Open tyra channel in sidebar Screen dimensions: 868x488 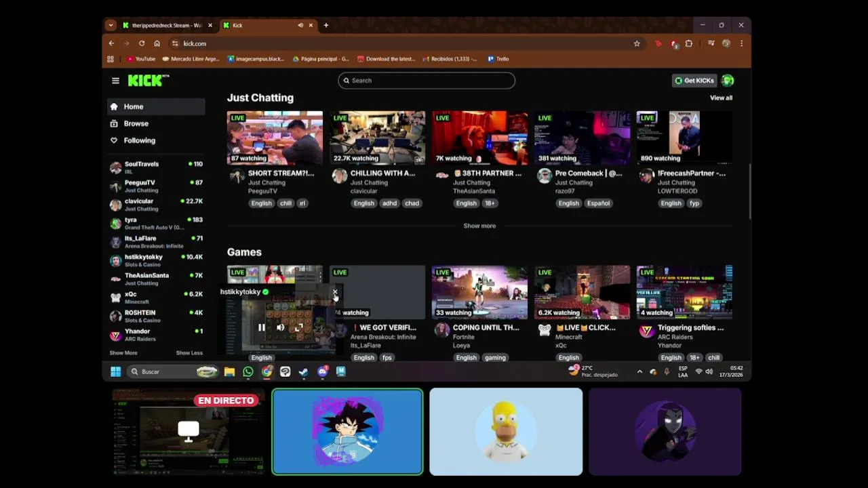click(156, 223)
